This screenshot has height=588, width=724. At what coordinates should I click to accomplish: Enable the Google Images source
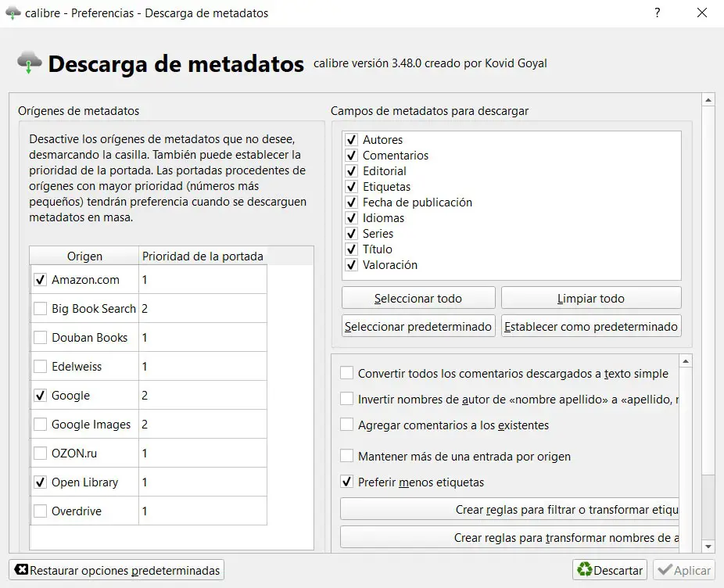(40, 424)
